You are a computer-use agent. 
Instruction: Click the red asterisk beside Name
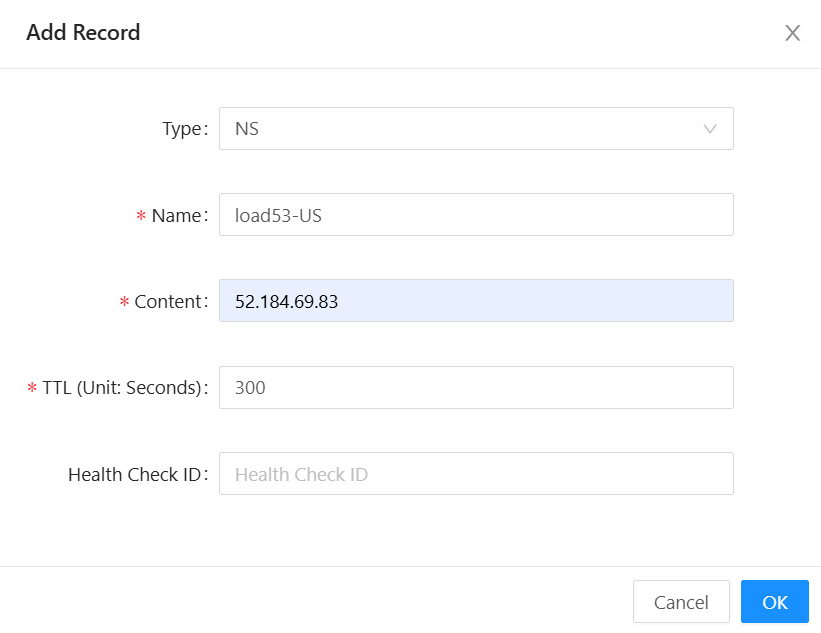(x=141, y=216)
